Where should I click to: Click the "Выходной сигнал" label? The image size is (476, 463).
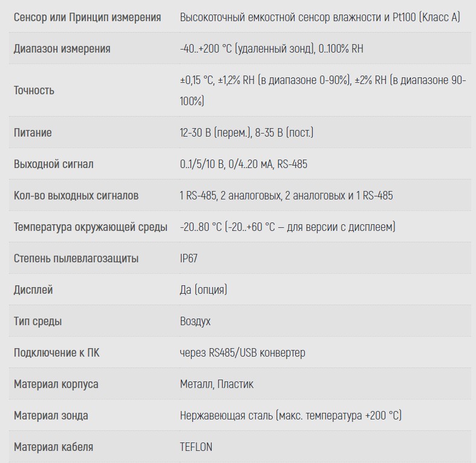pyautogui.click(x=53, y=164)
